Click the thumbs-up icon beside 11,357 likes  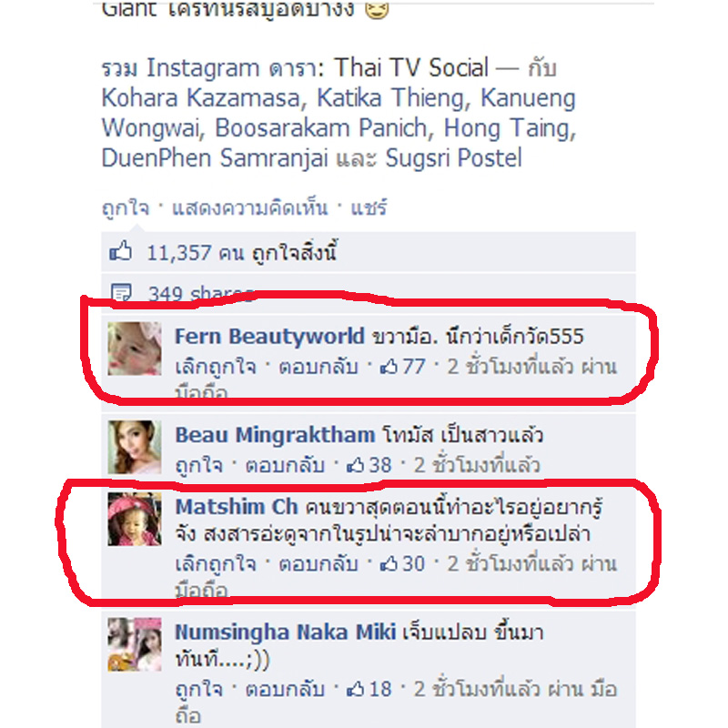tap(120, 251)
